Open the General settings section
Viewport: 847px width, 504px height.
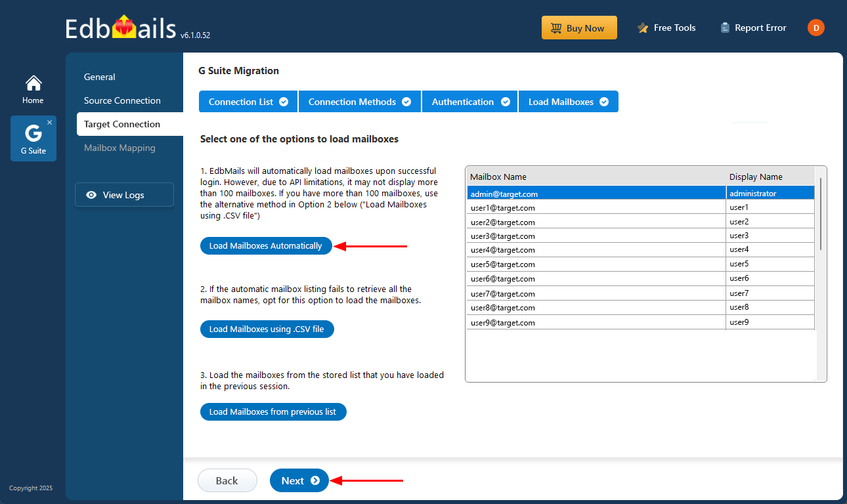click(x=100, y=77)
